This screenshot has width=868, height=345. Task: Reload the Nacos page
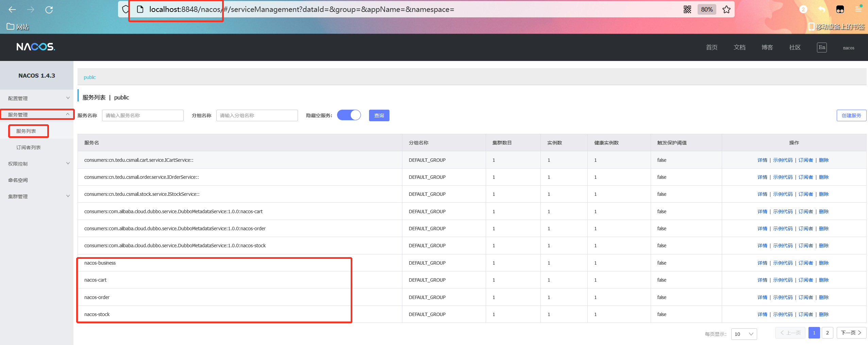pos(49,10)
